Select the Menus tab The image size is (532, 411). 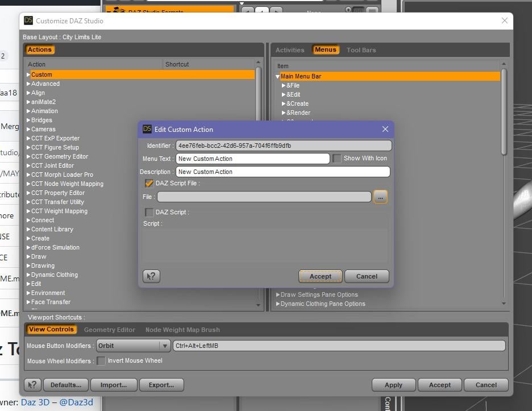325,49
